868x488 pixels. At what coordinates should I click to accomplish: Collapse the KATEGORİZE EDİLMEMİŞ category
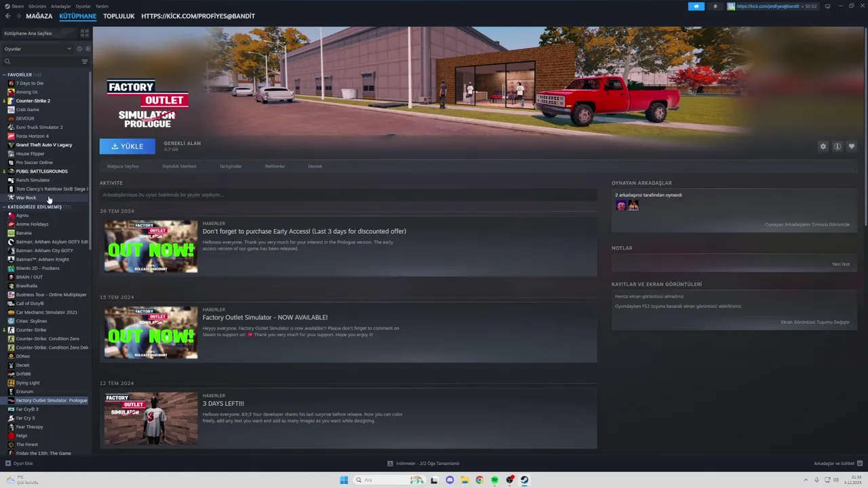point(4,207)
